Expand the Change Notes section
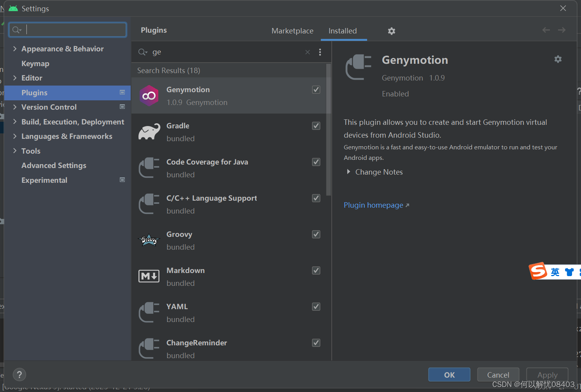Viewport: 581px width, 392px height. coord(348,172)
